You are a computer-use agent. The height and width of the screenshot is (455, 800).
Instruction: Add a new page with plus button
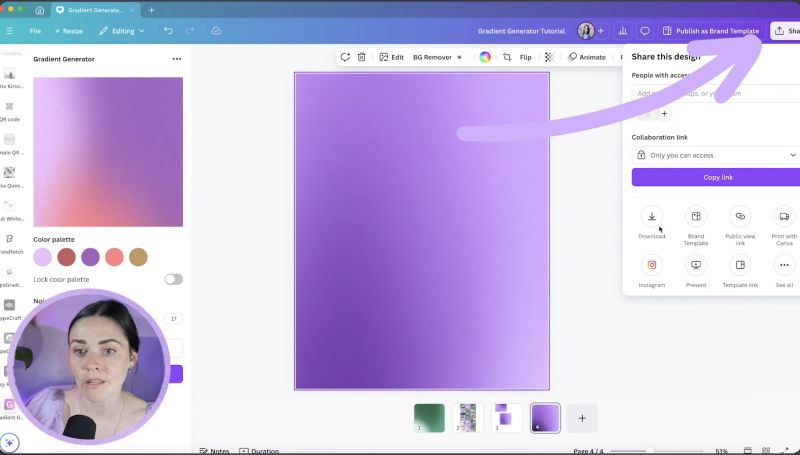(x=582, y=418)
